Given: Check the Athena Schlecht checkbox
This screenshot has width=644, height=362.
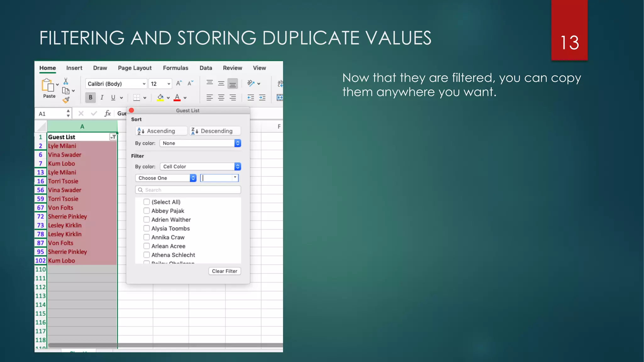Looking at the screenshot, I should coord(147,255).
